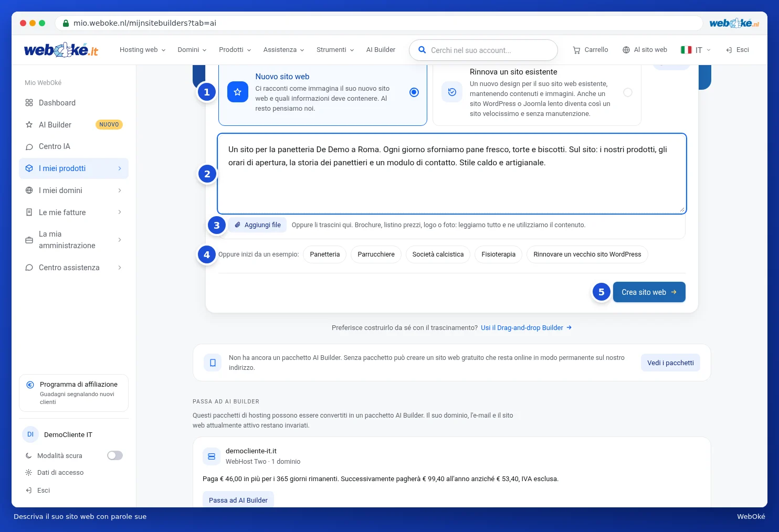Viewport: 779px width, 532px height.
Task: Click the AI Builder star sidebar icon
Action: click(x=29, y=125)
